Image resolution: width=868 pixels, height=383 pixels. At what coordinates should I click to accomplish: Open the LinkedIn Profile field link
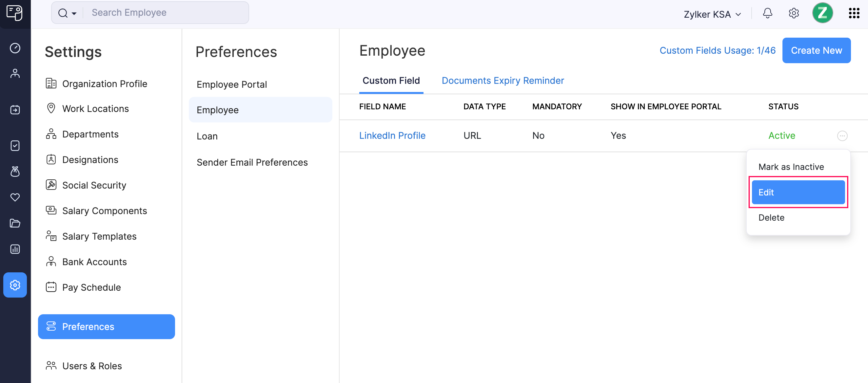tap(392, 135)
